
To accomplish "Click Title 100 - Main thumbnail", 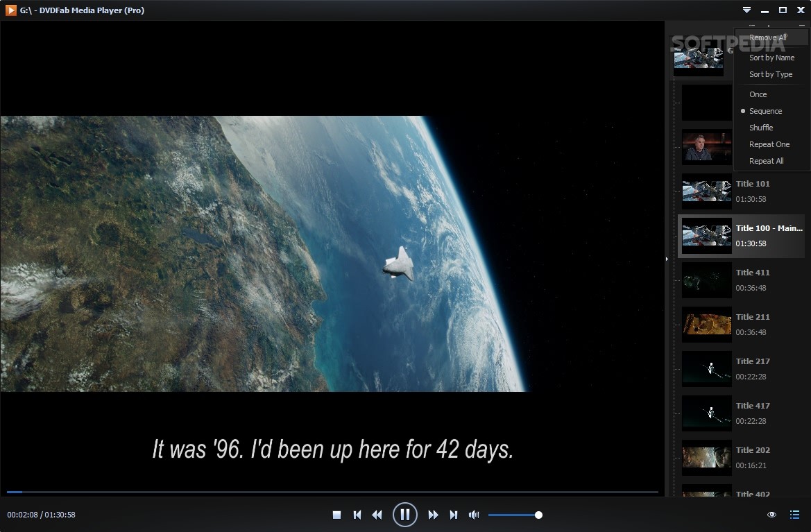I will click(706, 236).
